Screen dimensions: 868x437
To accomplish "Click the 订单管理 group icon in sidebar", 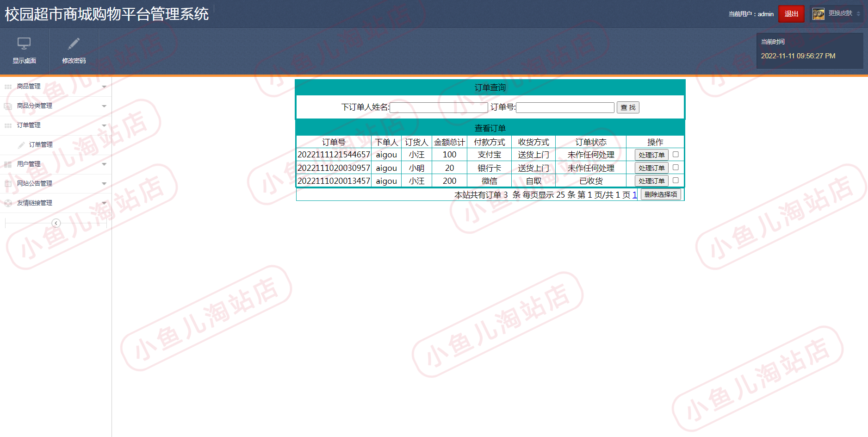I will pos(8,125).
